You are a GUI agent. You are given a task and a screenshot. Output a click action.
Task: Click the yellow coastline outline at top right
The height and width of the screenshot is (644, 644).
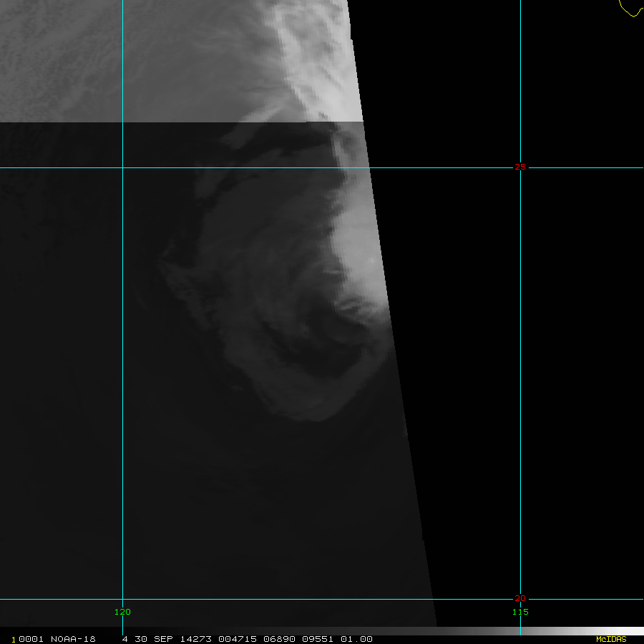coord(630,10)
